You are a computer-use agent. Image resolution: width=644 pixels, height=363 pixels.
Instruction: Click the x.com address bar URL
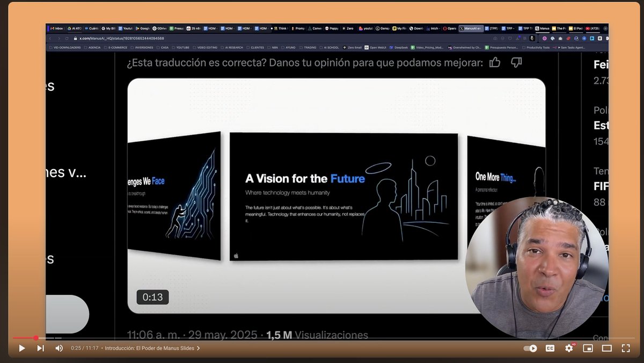point(122,39)
